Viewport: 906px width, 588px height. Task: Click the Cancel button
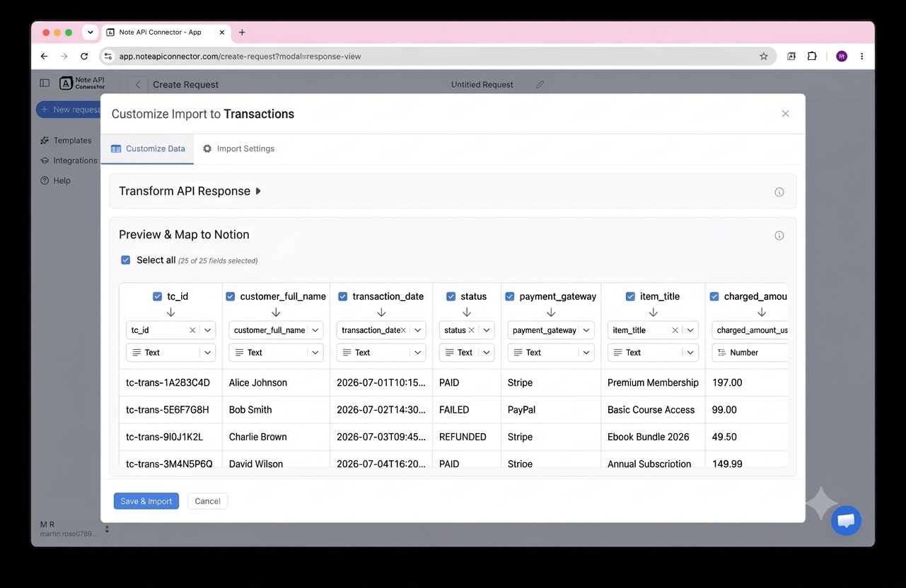click(x=208, y=501)
